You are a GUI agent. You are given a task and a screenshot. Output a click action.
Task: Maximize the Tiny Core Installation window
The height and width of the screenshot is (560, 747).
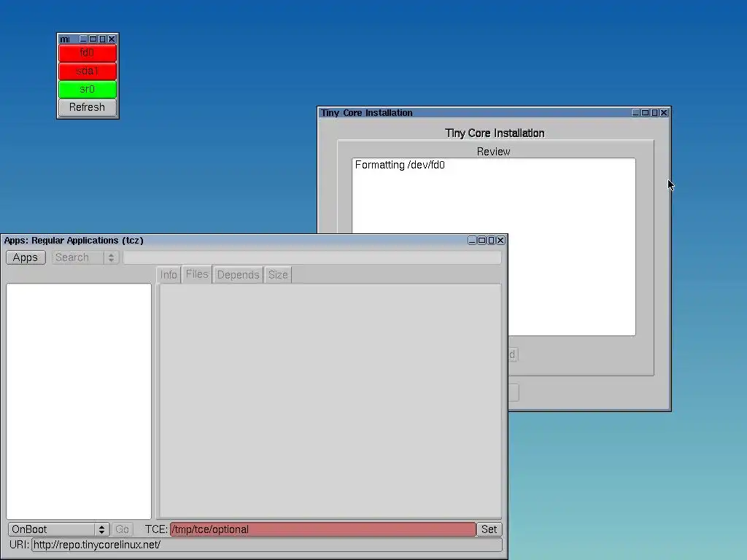point(645,113)
